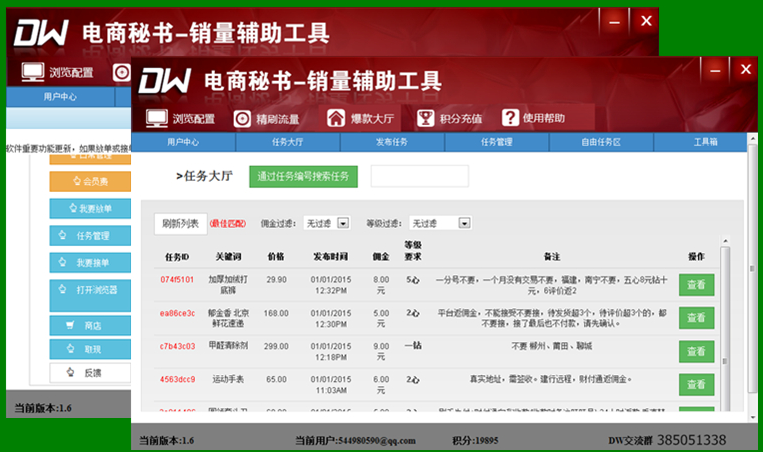
Task: Click 任务管理 sidebar button in back window
Action: click(x=90, y=235)
